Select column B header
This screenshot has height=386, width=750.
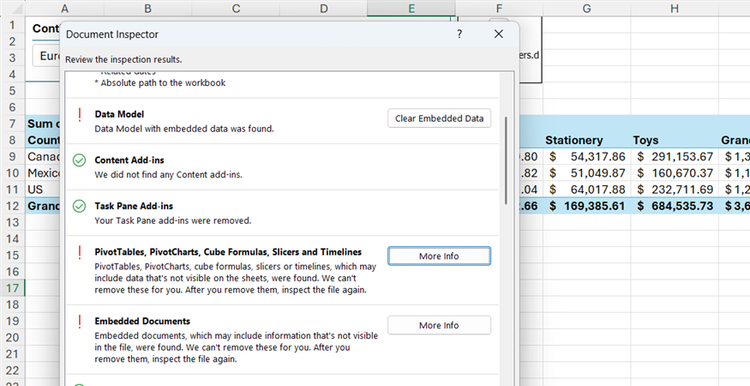148,8
